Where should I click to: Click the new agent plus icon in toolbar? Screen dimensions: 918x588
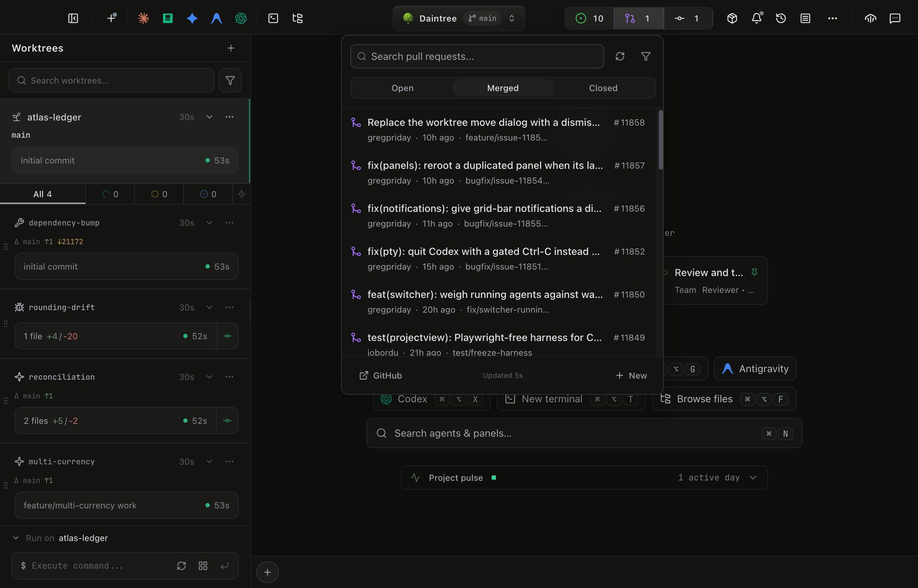(112, 18)
